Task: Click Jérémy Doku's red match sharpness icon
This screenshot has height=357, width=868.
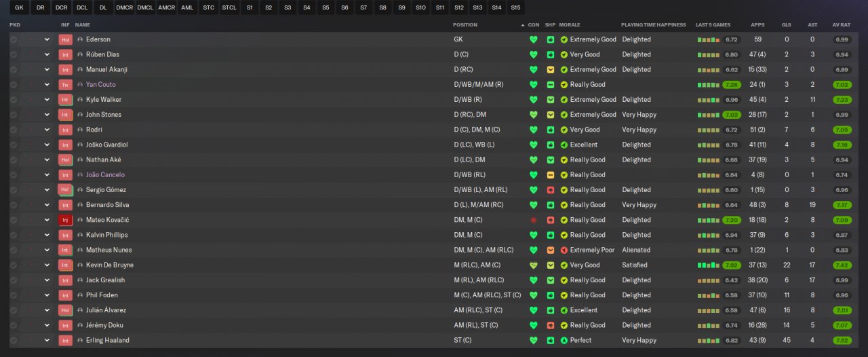Action: pos(551,325)
